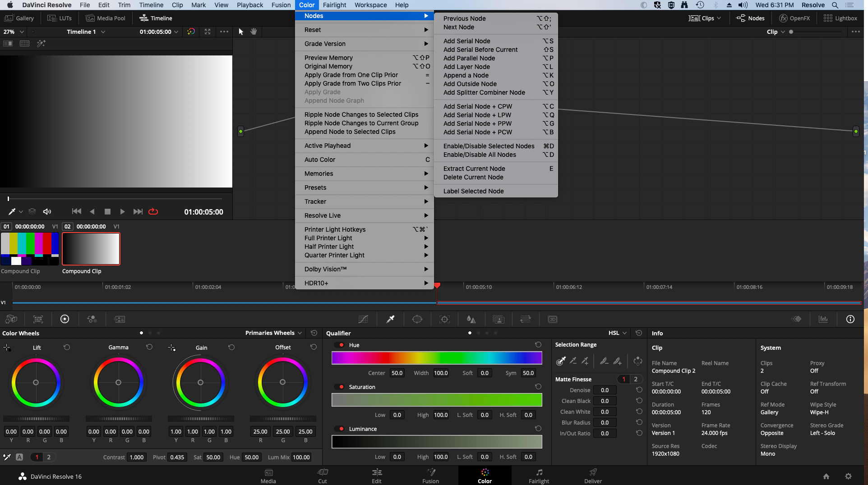
Task: Select the Qualifier eyedropper palette
Action: click(x=391, y=319)
